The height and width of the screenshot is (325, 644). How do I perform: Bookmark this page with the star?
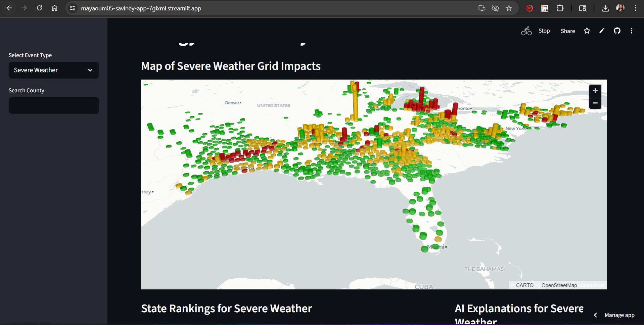(509, 8)
